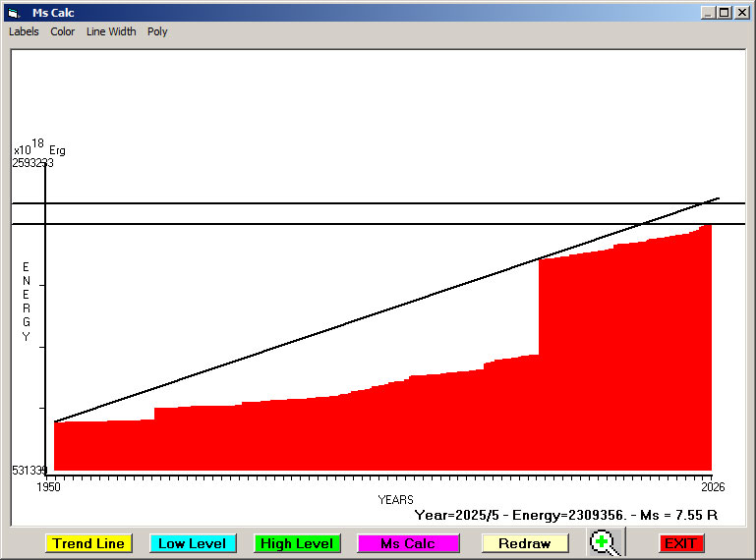The image size is (756, 560).
Task: Maximize the Ms Calc window
Action: tap(725, 13)
